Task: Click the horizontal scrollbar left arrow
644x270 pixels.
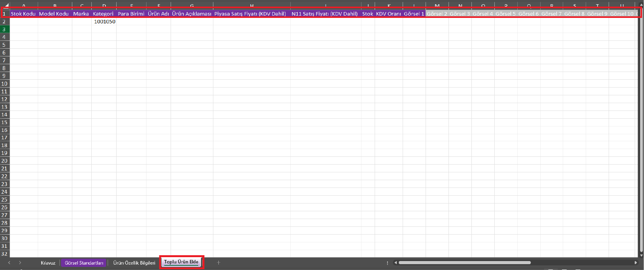Action: tap(396, 263)
